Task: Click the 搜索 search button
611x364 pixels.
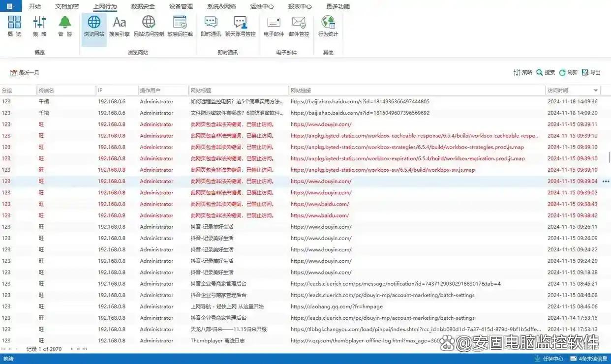Action: pyautogui.click(x=546, y=72)
